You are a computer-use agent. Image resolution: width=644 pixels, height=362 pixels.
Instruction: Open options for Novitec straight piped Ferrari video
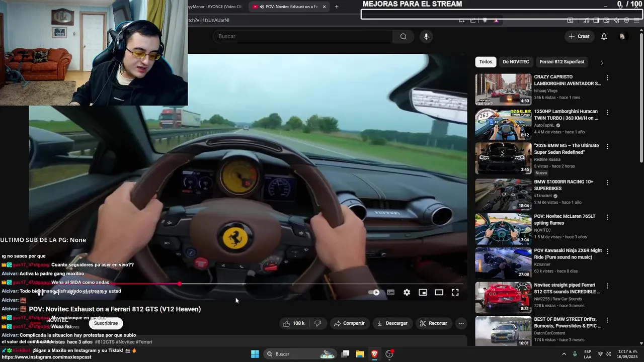pyautogui.click(x=607, y=286)
